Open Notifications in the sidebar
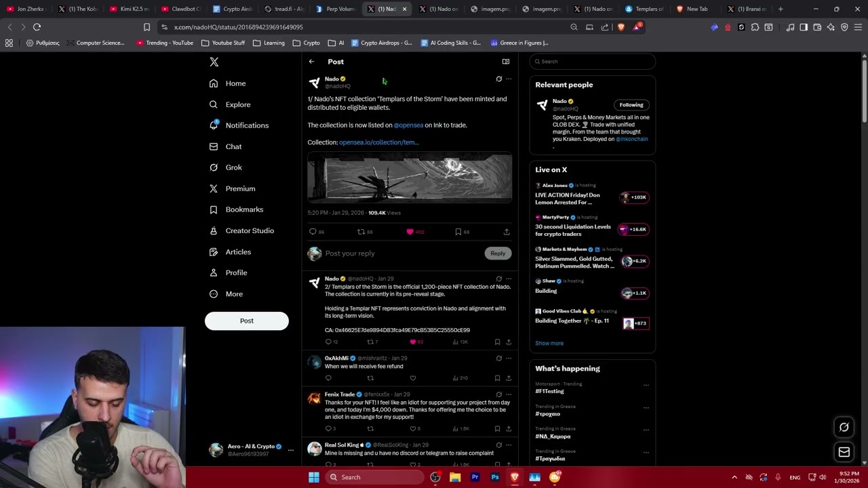Screen dimensions: 868x488 point(239,125)
